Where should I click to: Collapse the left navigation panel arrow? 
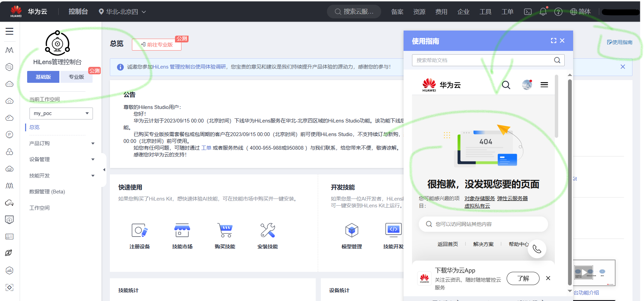[104, 170]
